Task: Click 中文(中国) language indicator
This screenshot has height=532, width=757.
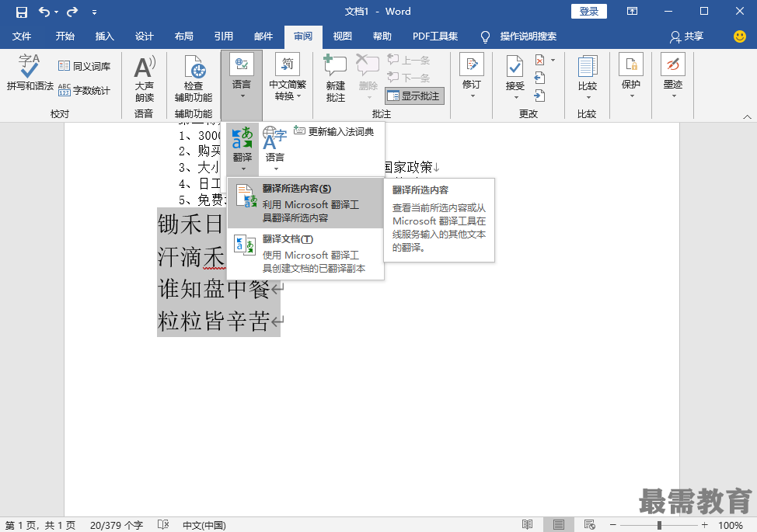Action: (x=204, y=525)
